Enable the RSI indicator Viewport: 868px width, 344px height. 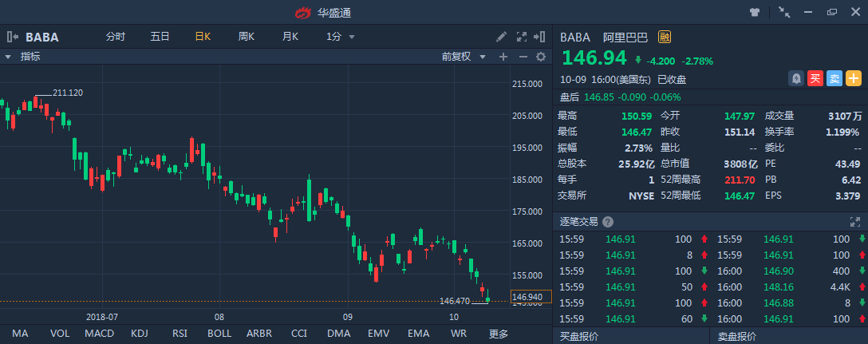180,334
